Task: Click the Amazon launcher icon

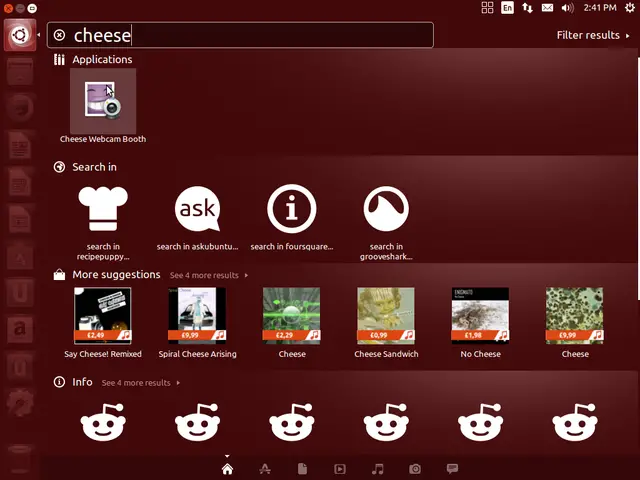Action: point(20,330)
